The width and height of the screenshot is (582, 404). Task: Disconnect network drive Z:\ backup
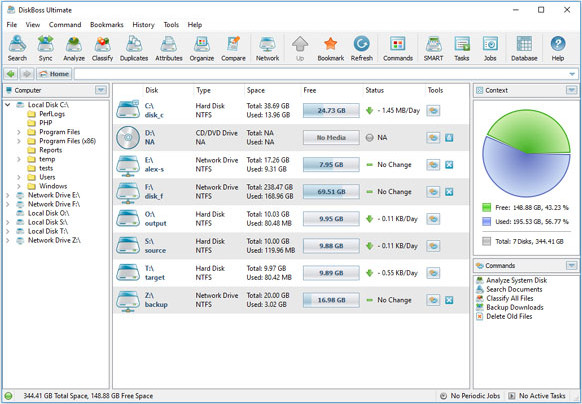pyautogui.click(x=449, y=300)
